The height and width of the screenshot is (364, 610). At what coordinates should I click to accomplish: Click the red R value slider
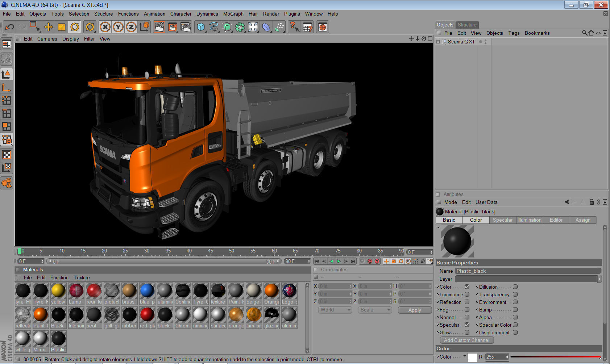pos(556,357)
